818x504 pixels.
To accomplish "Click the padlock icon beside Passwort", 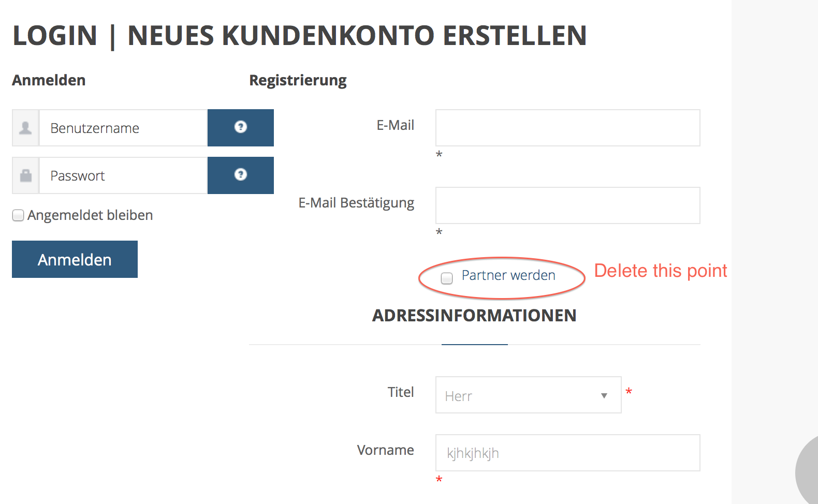I will pos(25,175).
